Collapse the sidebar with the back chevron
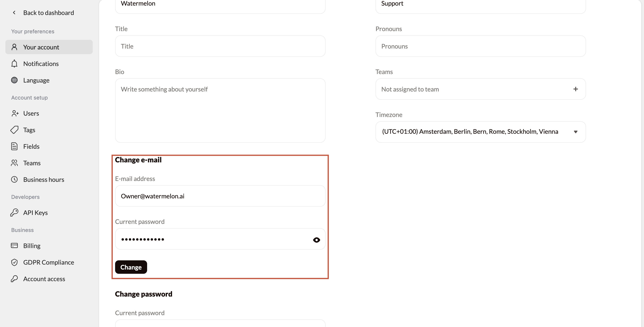The image size is (644, 327). point(14,13)
